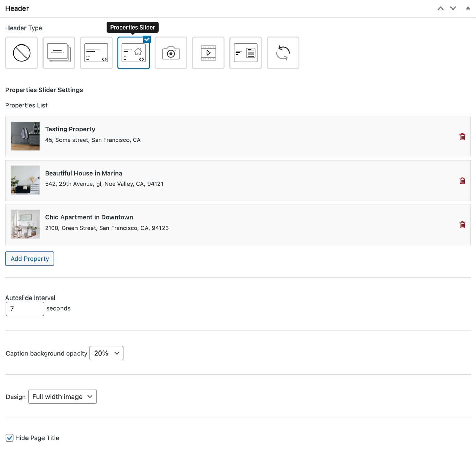Click the Chic Apartment in Downtown thumbnail
Image resolution: width=476 pixels, height=450 pixels.
(x=26, y=224)
